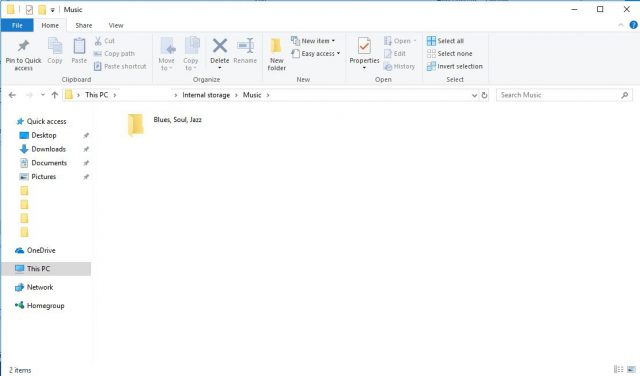The width and height of the screenshot is (640, 376).
Task: Open Homegroup in the navigation pane
Action: pyautogui.click(x=40, y=305)
